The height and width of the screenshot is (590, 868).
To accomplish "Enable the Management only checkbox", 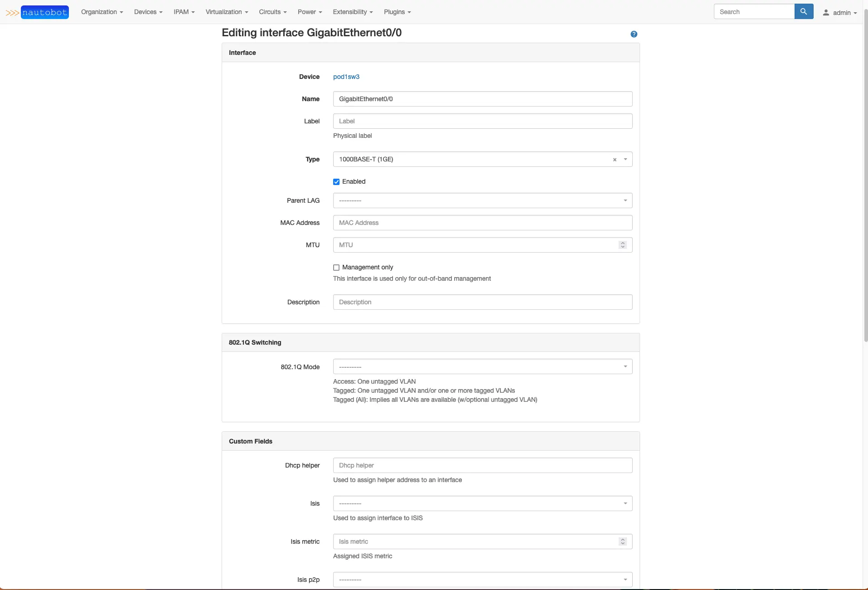I will [x=336, y=268].
